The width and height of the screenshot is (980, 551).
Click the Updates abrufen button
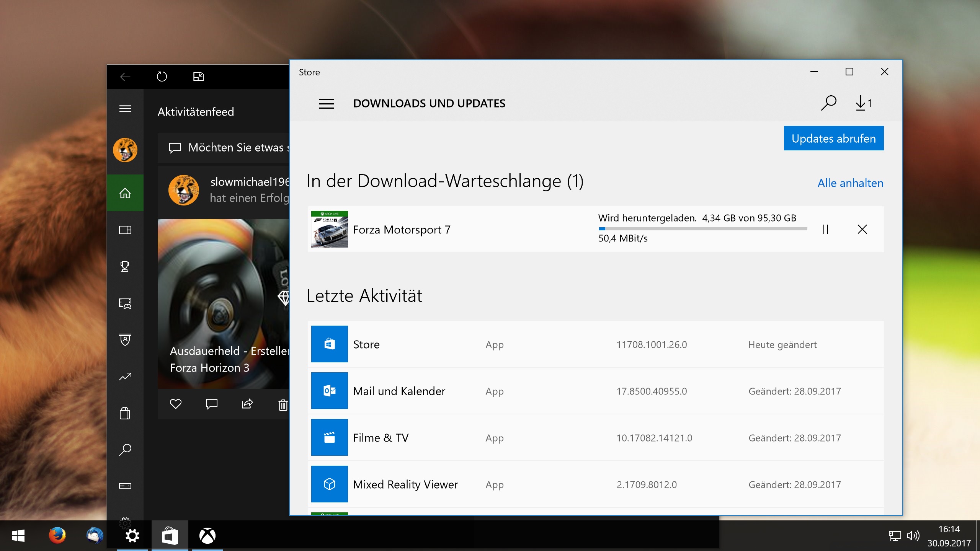(833, 138)
